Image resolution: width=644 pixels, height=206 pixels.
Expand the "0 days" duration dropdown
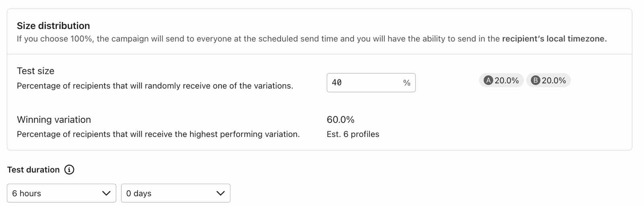pyautogui.click(x=175, y=194)
